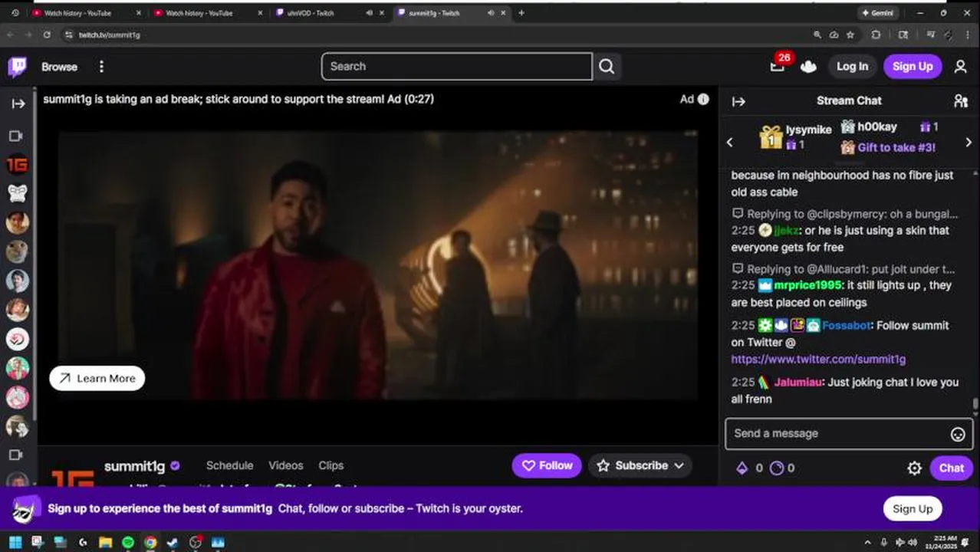Click the Log In button
Screen dimensions: 980x552
point(852,67)
